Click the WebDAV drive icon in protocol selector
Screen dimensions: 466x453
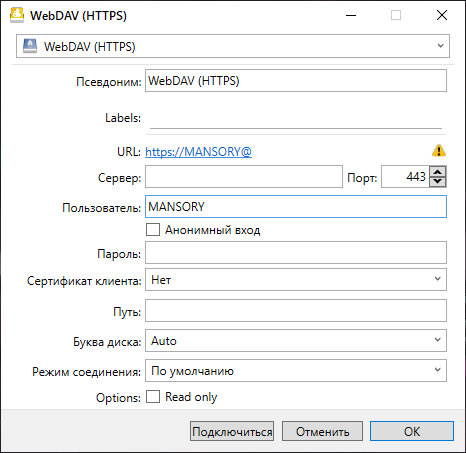pos(30,46)
